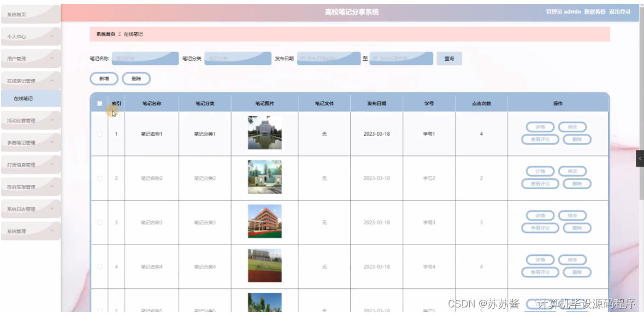Click the 笔记名称 column header
The width and height of the screenshot is (644, 314).
coord(151,103)
